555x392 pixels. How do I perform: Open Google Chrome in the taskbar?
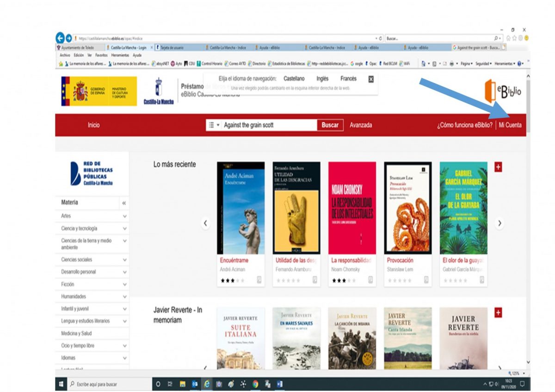click(x=255, y=384)
